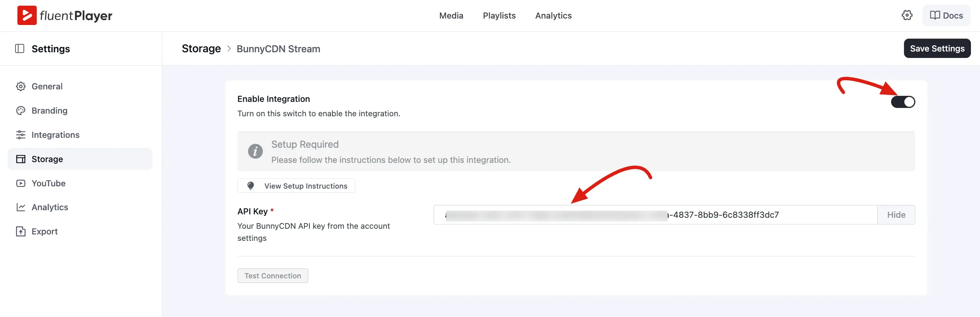Disable the Enable Integration switch

[903, 102]
